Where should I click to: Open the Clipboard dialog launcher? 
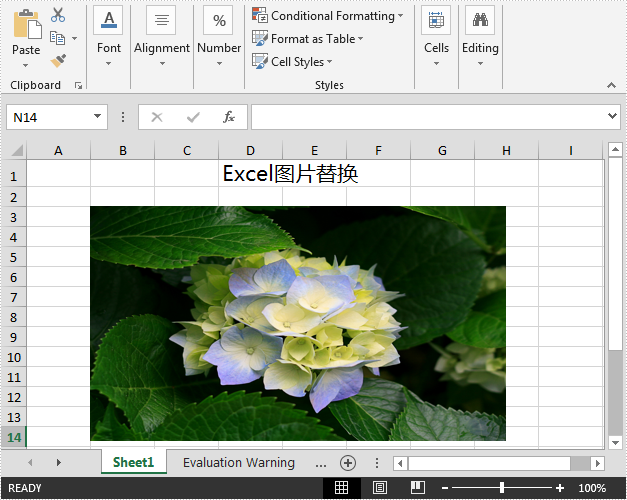coord(79,86)
